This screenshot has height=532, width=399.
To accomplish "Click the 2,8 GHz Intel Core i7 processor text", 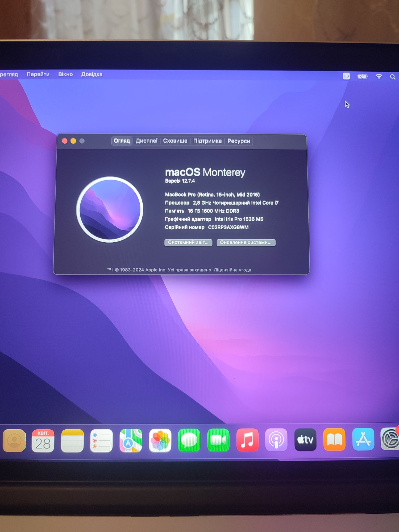I will (x=236, y=203).
